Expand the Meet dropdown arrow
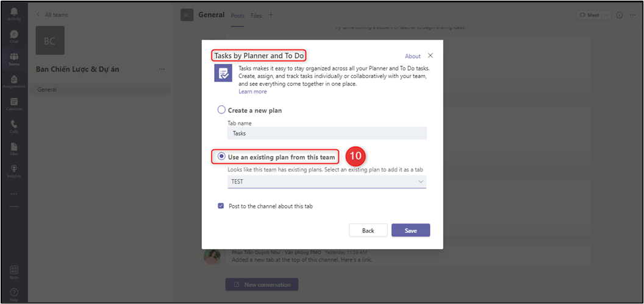This screenshot has width=644, height=304. click(x=607, y=15)
